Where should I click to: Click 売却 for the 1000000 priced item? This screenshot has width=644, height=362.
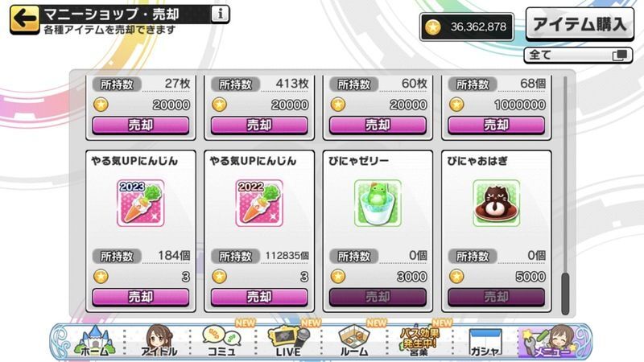496,125
